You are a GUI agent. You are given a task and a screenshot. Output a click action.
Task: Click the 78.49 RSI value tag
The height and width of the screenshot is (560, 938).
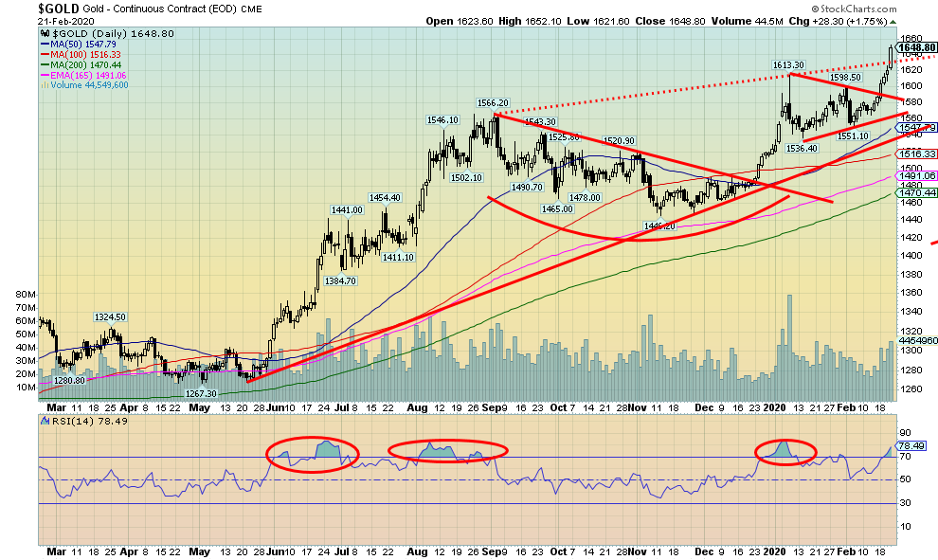click(x=915, y=444)
